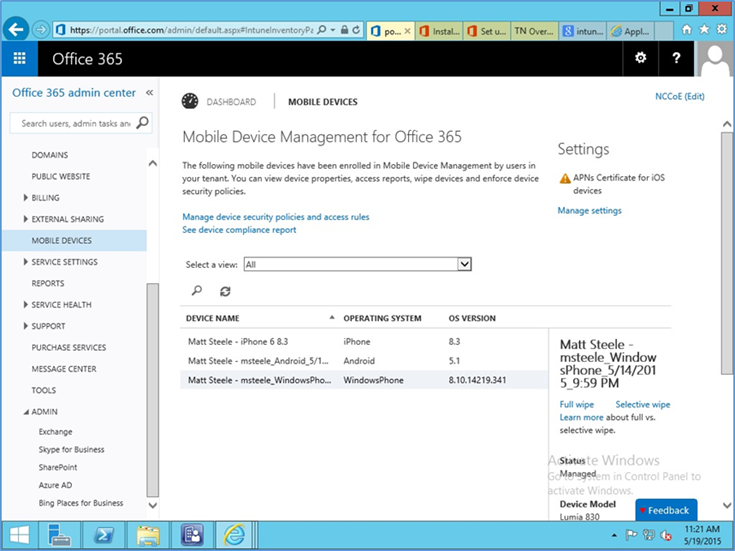Click Manage device security policies link
Image resolution: width=735 pixels, height=551 pixels.
(x=275, y=217)
